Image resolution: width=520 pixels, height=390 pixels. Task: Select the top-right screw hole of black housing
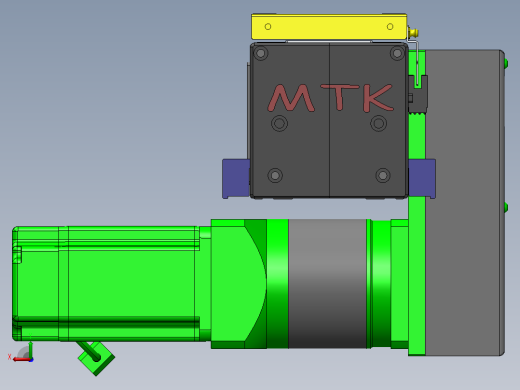click(x=397, y=53)
